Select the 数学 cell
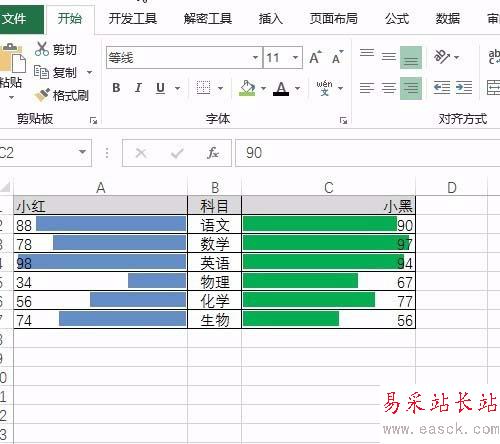Image resolution: width=500 pixels, height=444 pixels. coord(215,243)
